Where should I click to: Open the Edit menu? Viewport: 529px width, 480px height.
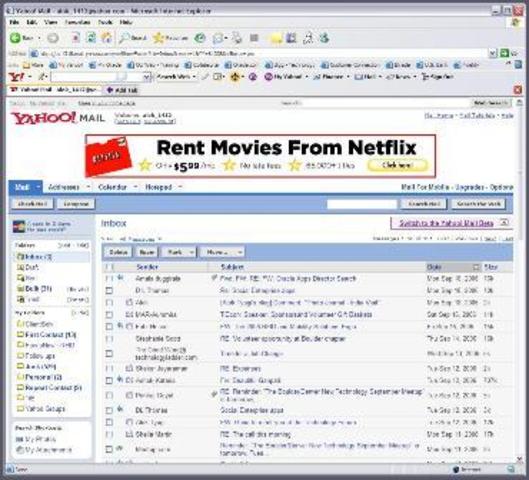click(32, 22)
